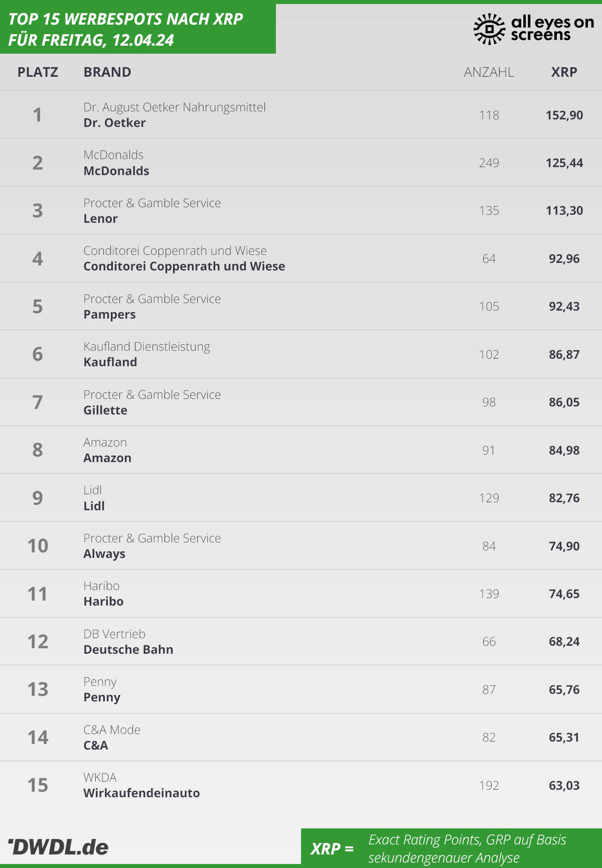This screenshot has height=868, width=602.
Task: Select the Lenor brand entry
Action: tap(101, 219)
